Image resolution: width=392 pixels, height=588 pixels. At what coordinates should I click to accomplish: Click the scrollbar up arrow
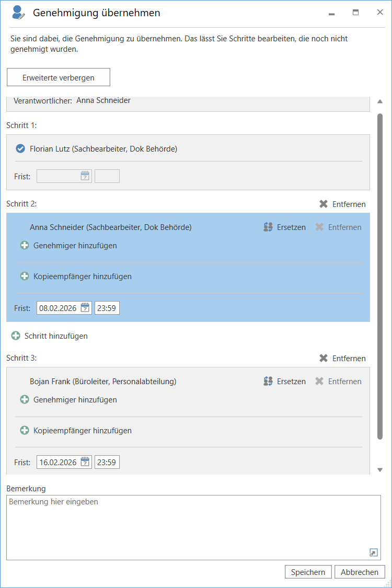pyautogui.click(x=380, y=102)
